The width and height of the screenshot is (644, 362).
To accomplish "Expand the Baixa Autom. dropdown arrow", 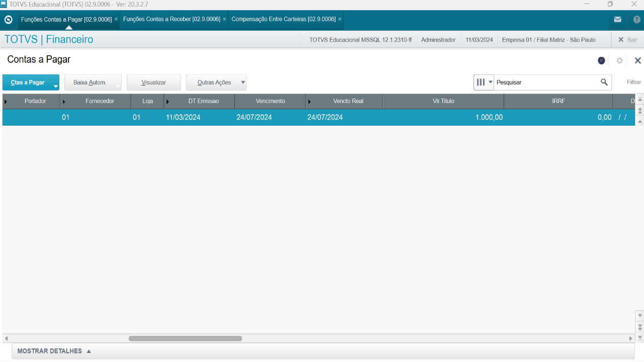I will 118,86.
